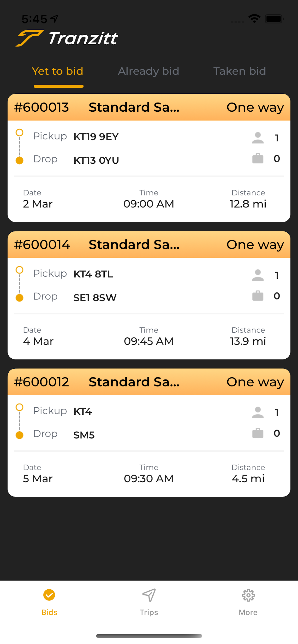Tap the 09:45 AM time value
Viewport: 298px width, 644px height.
point(149,341)
